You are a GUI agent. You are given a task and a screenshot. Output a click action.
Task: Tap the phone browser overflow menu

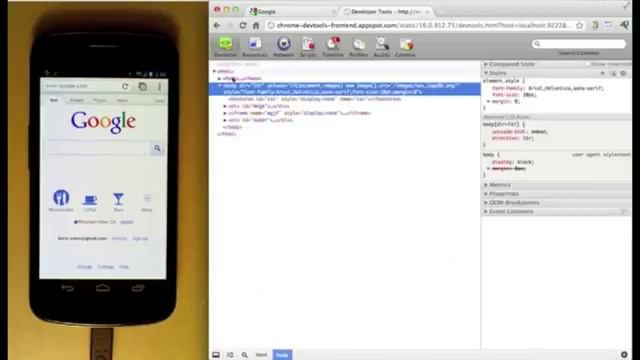160,86
